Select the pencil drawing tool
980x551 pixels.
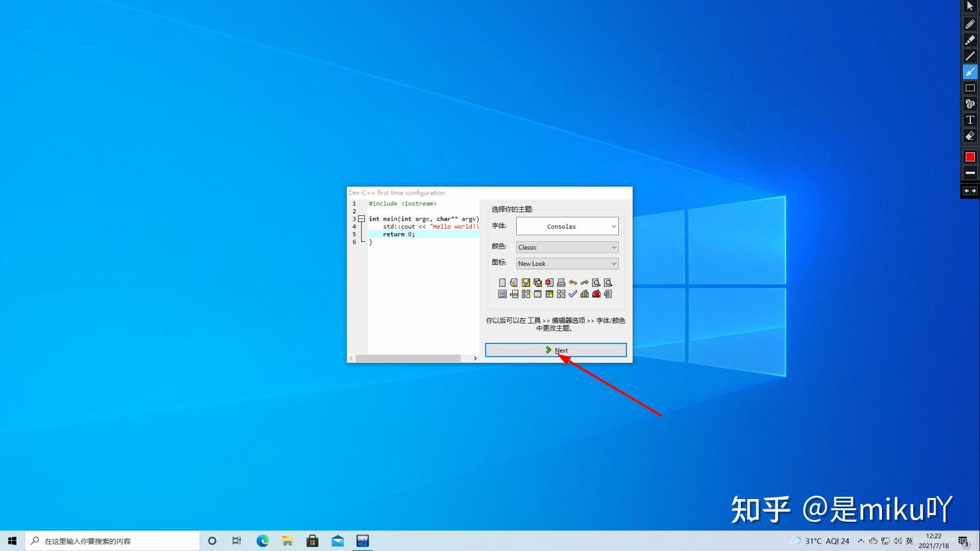tap(970, 24)
